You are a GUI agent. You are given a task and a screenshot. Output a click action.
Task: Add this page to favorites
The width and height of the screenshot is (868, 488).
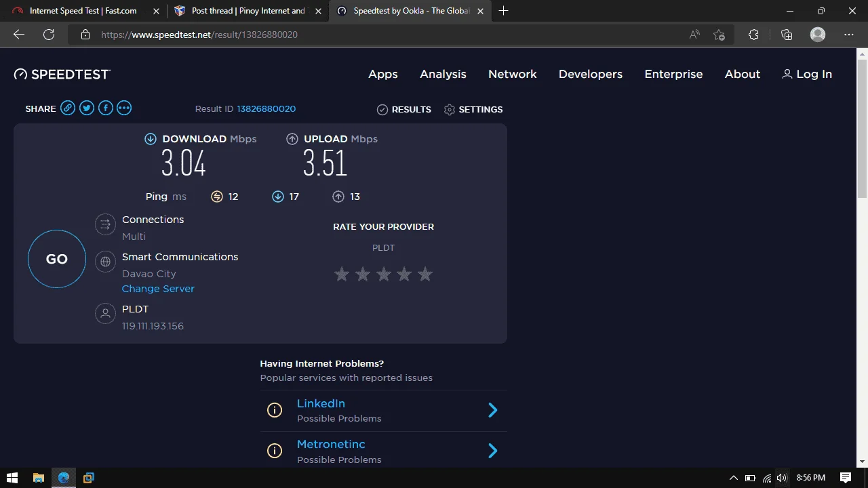click(x=719, y=35)
